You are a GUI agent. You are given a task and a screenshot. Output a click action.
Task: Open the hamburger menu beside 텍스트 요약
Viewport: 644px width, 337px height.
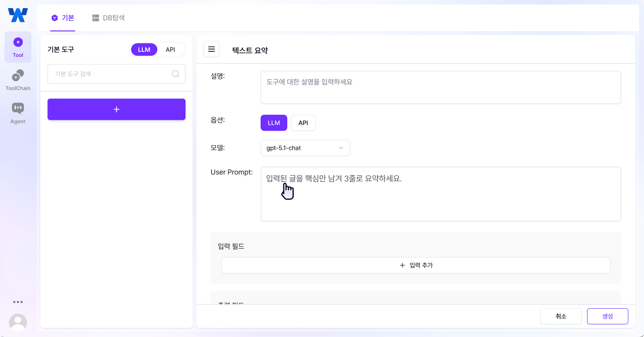[x=212, y=49]
